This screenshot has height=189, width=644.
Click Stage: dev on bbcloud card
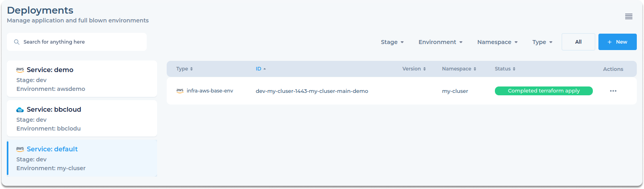(x=31, y=120)
